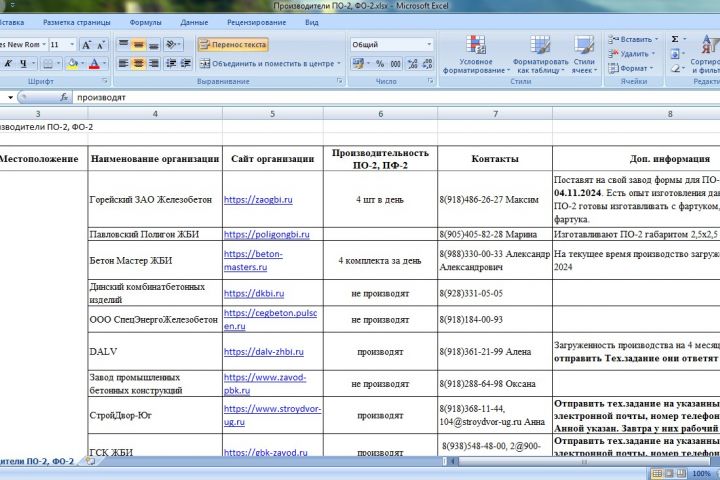Click the Decrease Font Size icon
This screenshot has height=480, width=720.
(101, 45)
